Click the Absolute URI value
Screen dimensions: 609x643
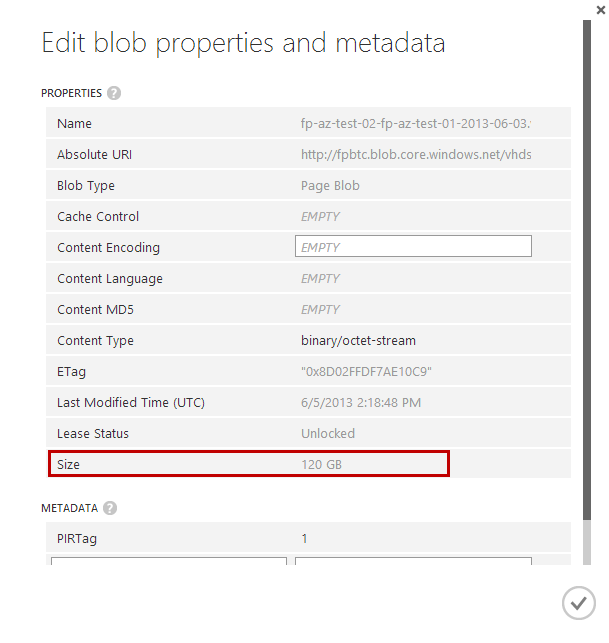pyautogui.click(x=416, y=155)
